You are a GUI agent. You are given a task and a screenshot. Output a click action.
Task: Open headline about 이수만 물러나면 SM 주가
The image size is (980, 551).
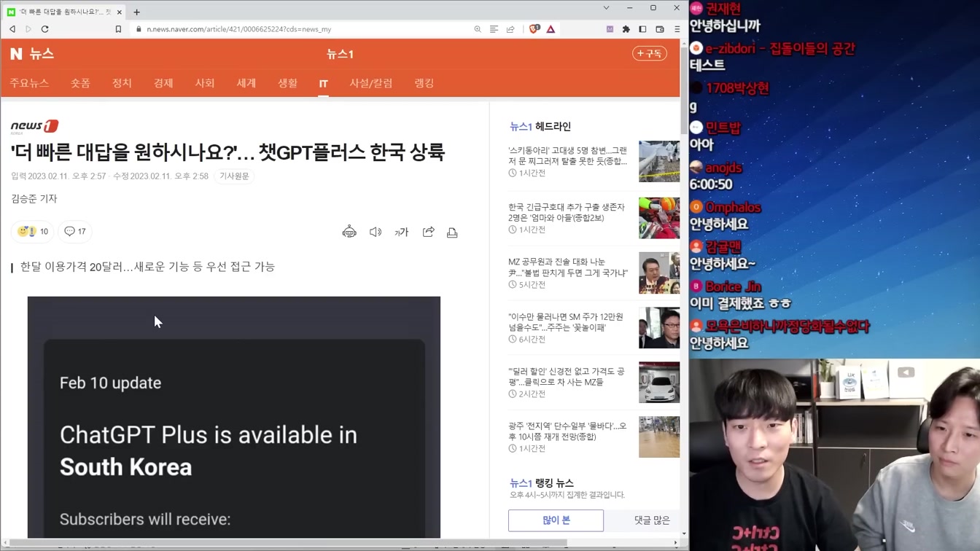click(566, 322)
